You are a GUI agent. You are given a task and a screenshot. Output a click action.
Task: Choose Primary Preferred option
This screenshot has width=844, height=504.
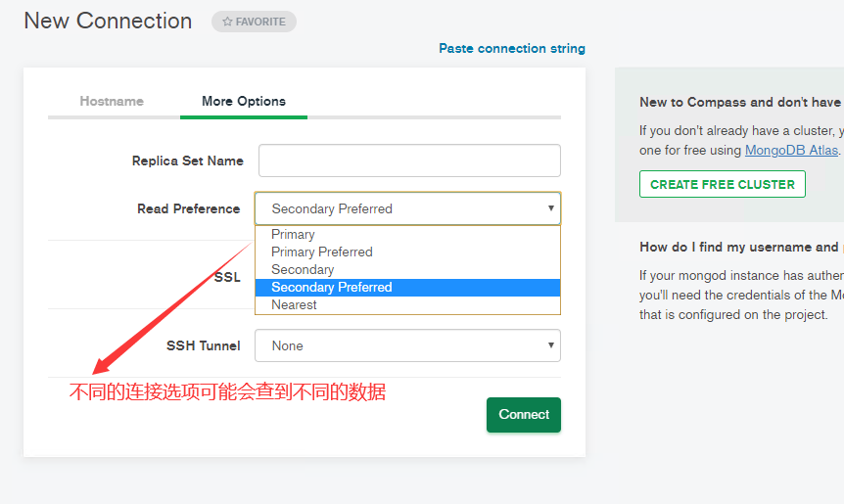click(x=322, y=252)
